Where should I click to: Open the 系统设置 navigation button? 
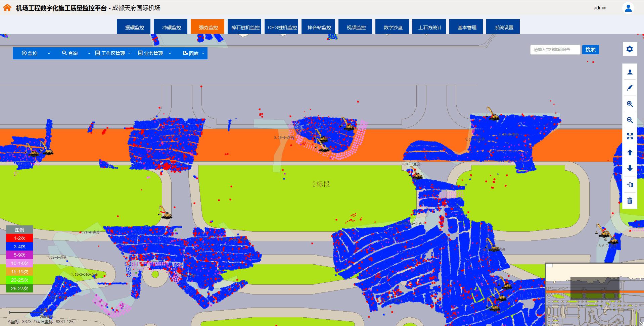(504, 27)
